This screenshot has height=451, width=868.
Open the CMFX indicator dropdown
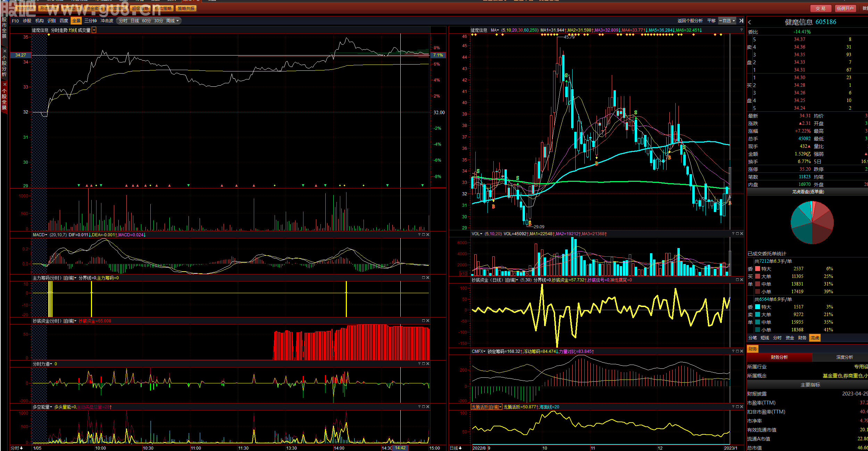coord(479,351)
